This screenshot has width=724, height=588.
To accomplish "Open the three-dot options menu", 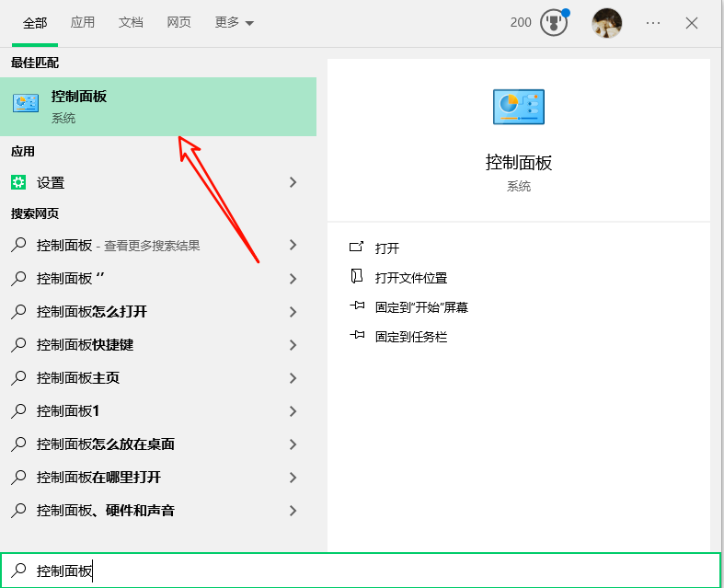I will (x=653, y=23).
